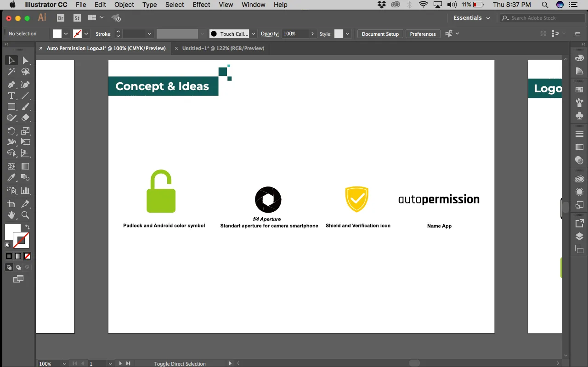Select the Rectangle tool
The image size is (588, 367).
click(11, 107)
